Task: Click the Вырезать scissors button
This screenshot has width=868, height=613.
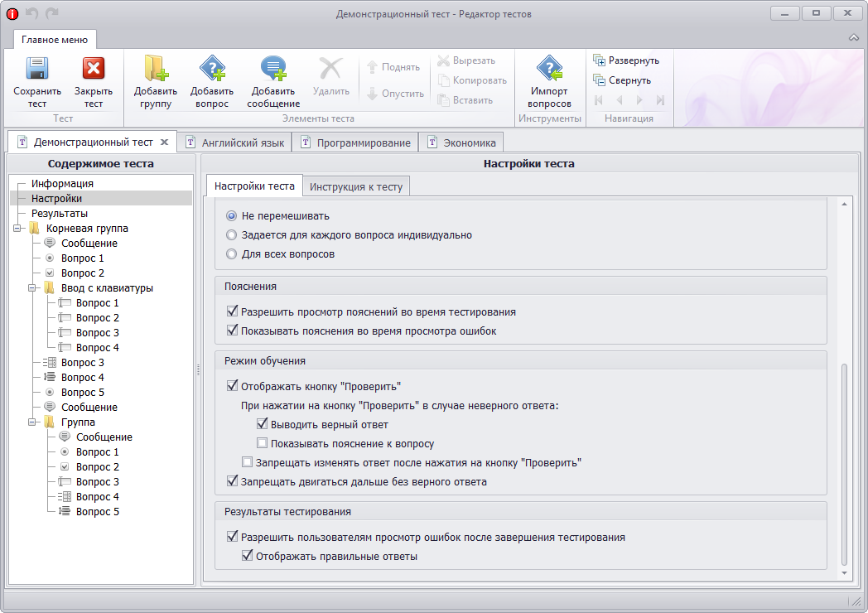Action: point(466,60)
